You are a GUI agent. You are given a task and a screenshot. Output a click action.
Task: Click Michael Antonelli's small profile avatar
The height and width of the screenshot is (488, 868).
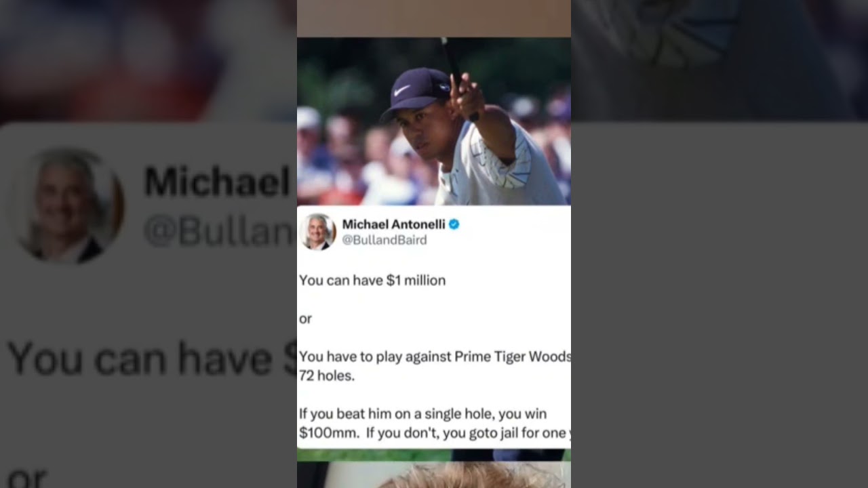(318, 232)
